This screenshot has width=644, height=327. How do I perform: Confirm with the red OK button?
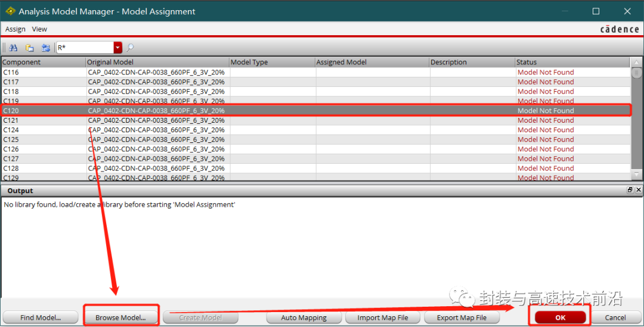click(x=560, y=317)
